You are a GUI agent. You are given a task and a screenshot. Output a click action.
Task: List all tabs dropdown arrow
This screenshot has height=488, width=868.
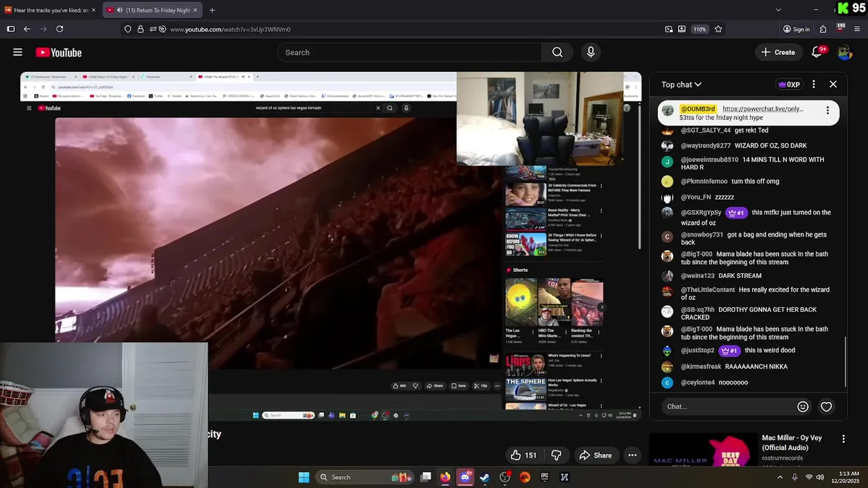click(778, 10)
